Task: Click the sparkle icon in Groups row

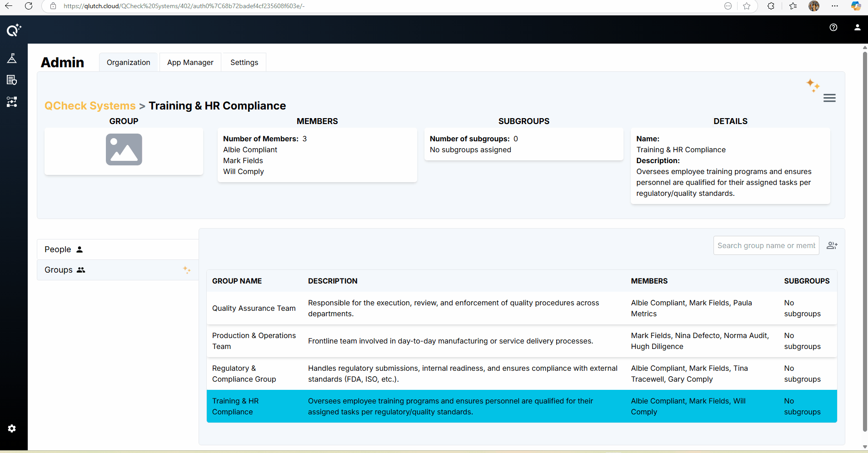Action: 186,270
